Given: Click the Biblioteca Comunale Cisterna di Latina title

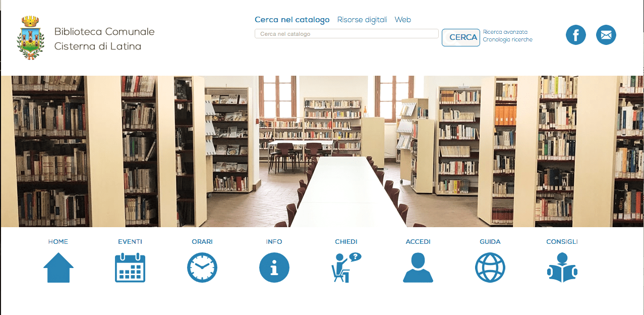Looking at the screenshot, I should click(104, 39).
